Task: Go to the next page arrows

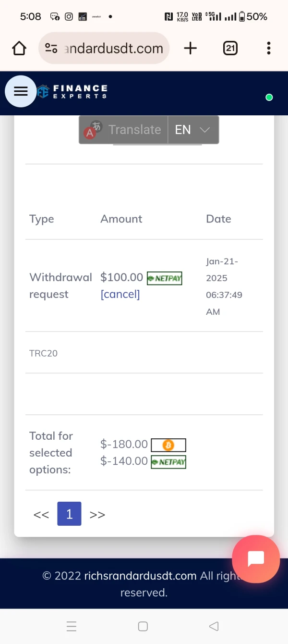Action: [97, 515]
